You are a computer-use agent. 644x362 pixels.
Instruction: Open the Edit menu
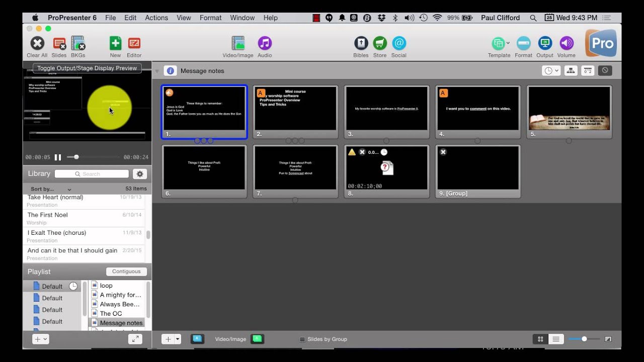point(130,18)
